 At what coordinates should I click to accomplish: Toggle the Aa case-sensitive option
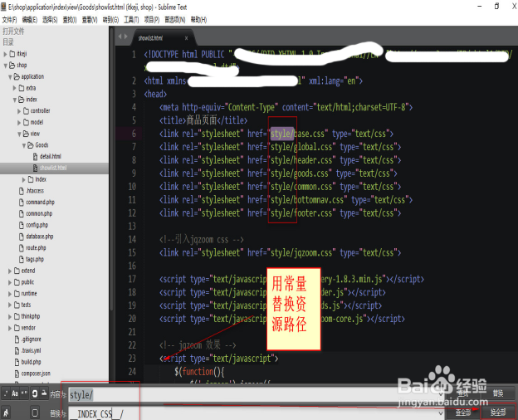15,393
